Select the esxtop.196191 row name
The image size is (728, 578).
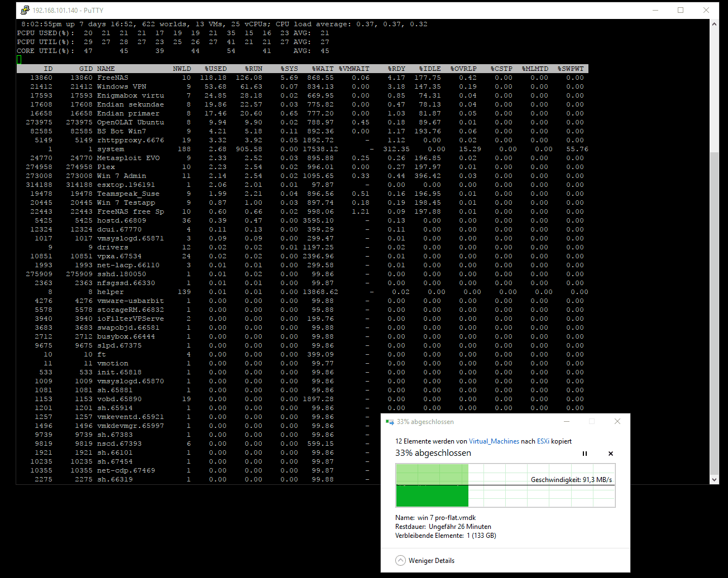point(126,185)
